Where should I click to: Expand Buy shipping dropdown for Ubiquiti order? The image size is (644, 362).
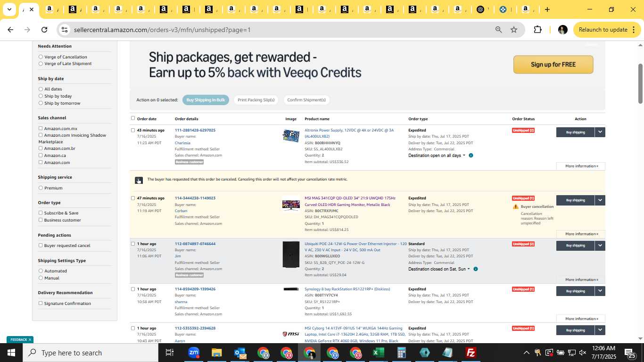point(600,245)
